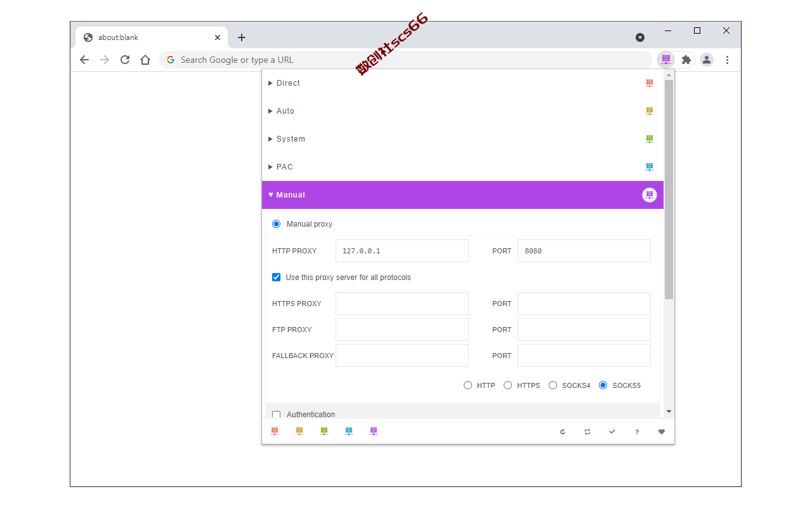Select the SOCKS4 radio option
The image size is (812, 508).
[553, 385]
